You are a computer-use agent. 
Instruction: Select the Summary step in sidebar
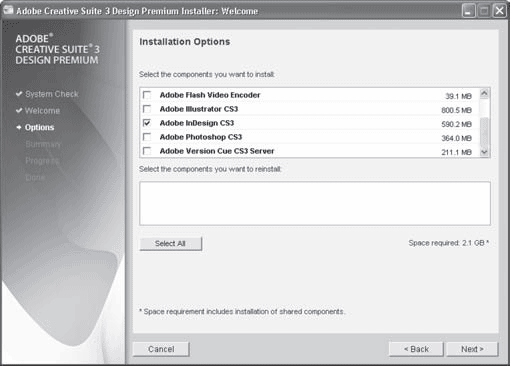pos(43,144)
